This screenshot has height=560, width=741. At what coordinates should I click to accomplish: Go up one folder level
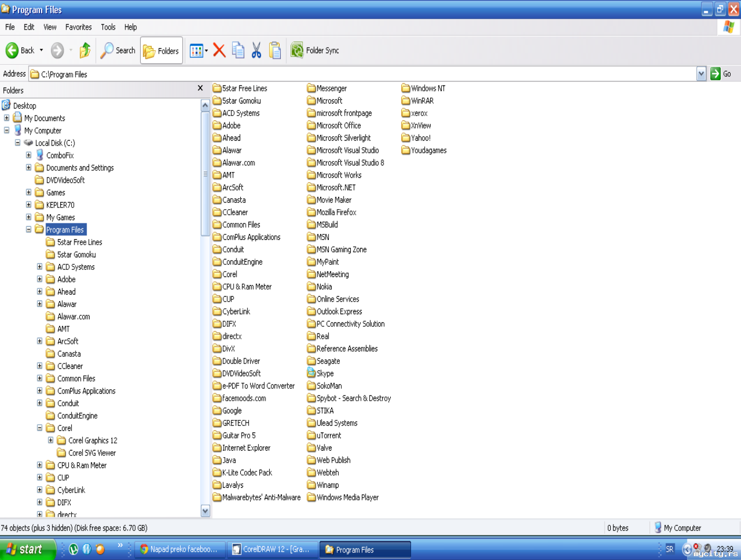pyautogui.click(x=85, y=50)
